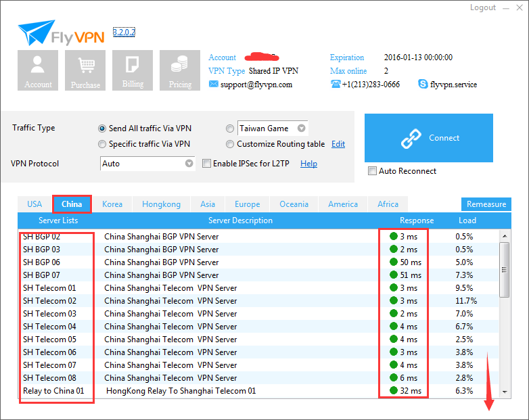529x420 pixels.
Task: Open the Billing icon
Action: tap(133, 70)
